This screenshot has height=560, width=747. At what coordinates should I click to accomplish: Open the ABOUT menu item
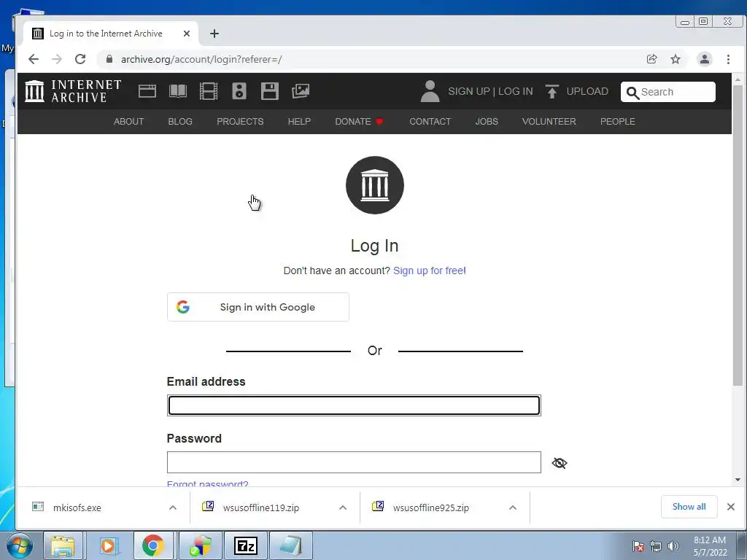click(128, 122)
